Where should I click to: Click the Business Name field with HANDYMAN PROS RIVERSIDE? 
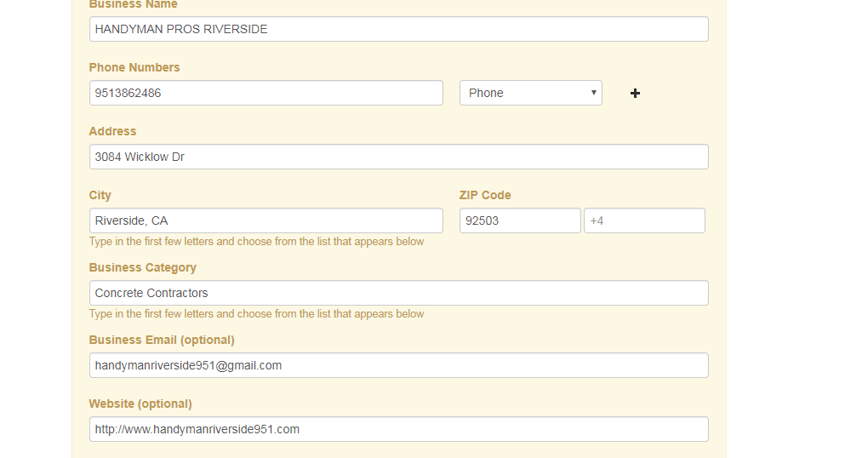[398, 29]
